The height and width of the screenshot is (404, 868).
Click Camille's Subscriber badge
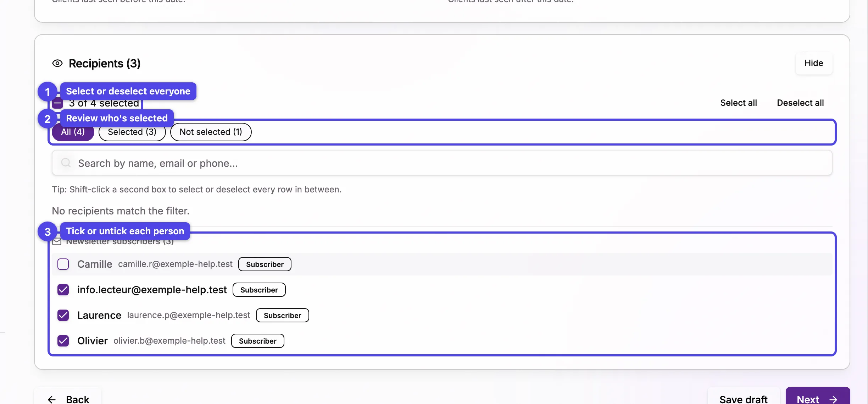tap(265, 264)
